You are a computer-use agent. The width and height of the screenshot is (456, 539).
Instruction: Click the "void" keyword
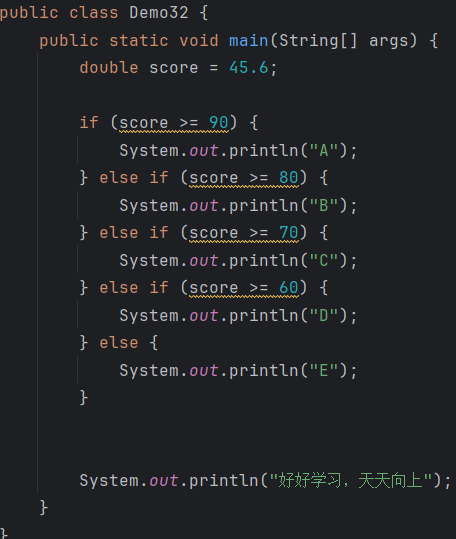(199, 41)
